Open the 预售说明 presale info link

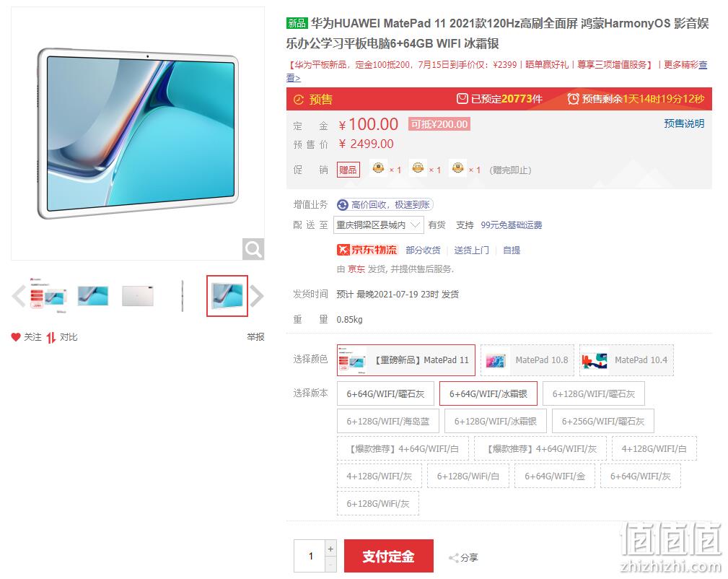pyautogui.click(x=684, y=123)
